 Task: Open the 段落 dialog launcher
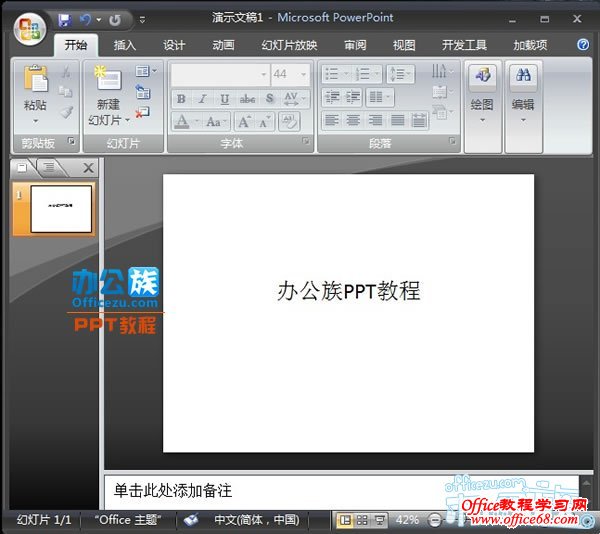click(x=452, y=142)
